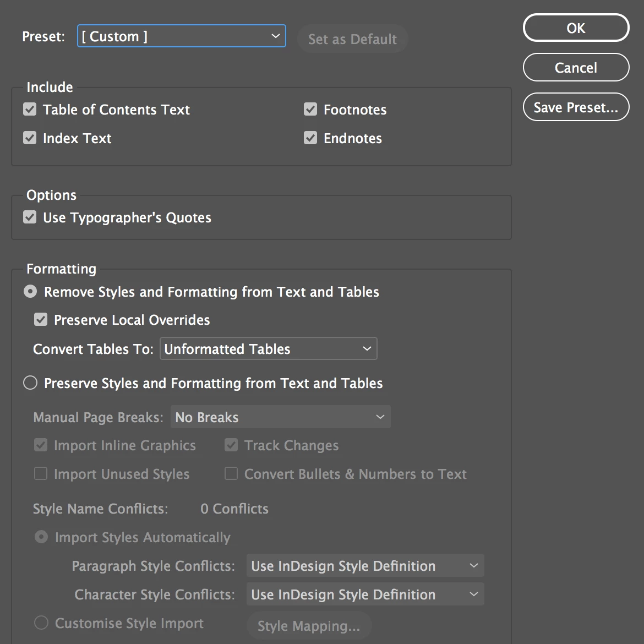Viewport: 644px width, 644px height.
Task: Check Convert Bullets & Numbers to Text
Action: point(232,474)
